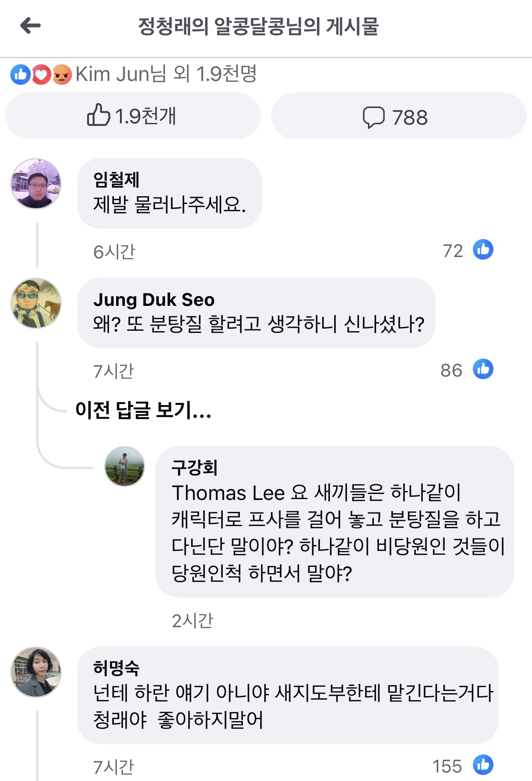Image resolution: width=532 pixels, height=781 pixels.
Task: Tap the angry reaction icon
Action: [62, 75]
